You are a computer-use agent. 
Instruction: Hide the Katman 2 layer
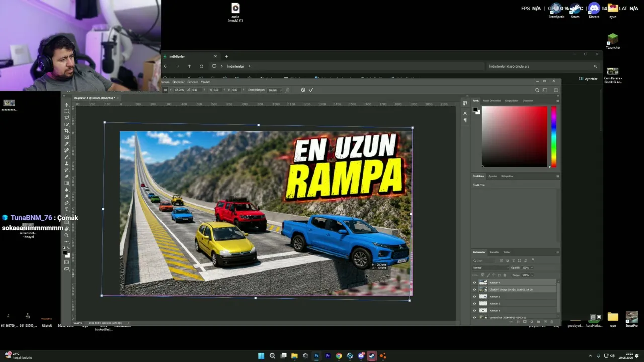click(x=474, y=304)
